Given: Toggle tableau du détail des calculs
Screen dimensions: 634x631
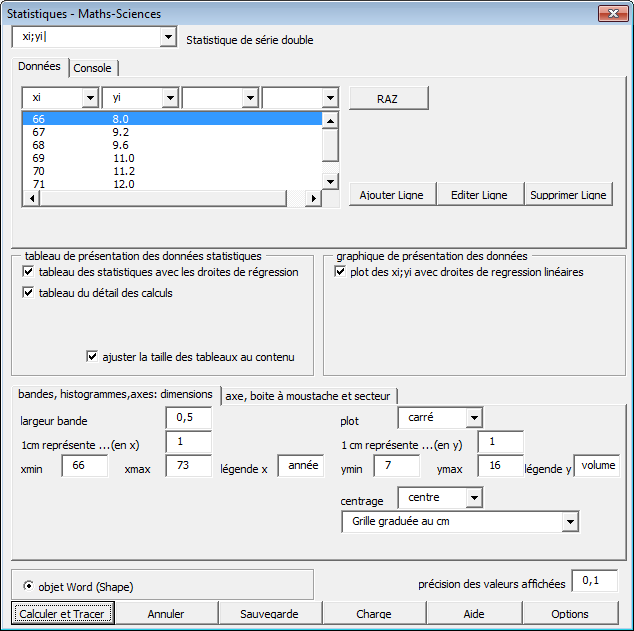Looking at the screenshot, I should [28, 292].
